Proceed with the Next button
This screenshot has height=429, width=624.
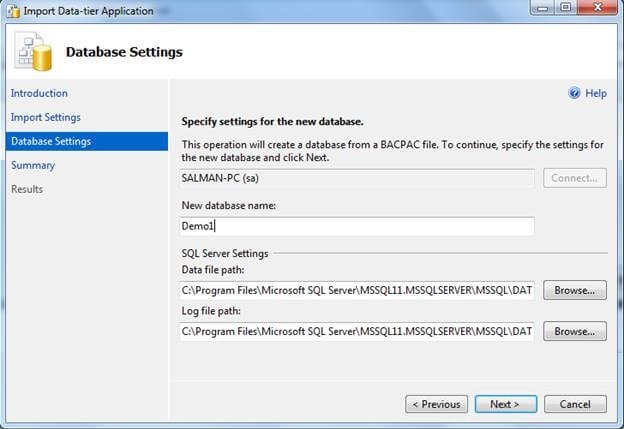tap(505, 404)
